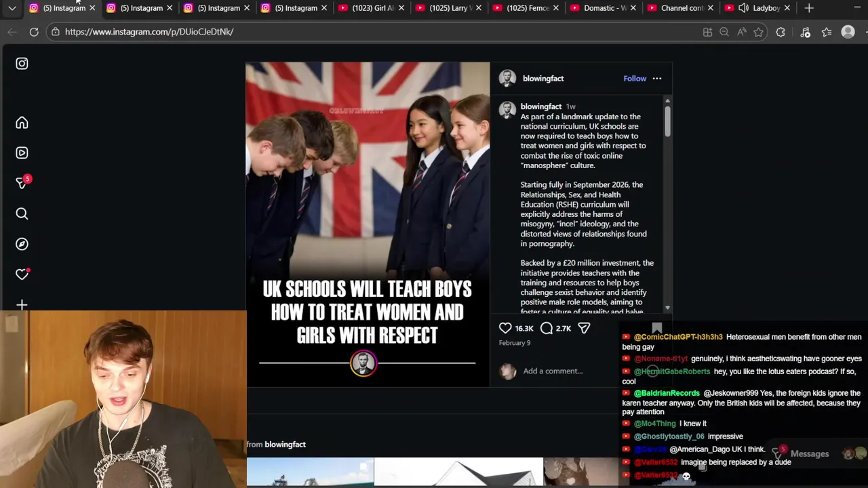Click @Ghostlytoastly_06 chat username
The height and width of the screenshot is (488, 868).
tap(669, 436)
